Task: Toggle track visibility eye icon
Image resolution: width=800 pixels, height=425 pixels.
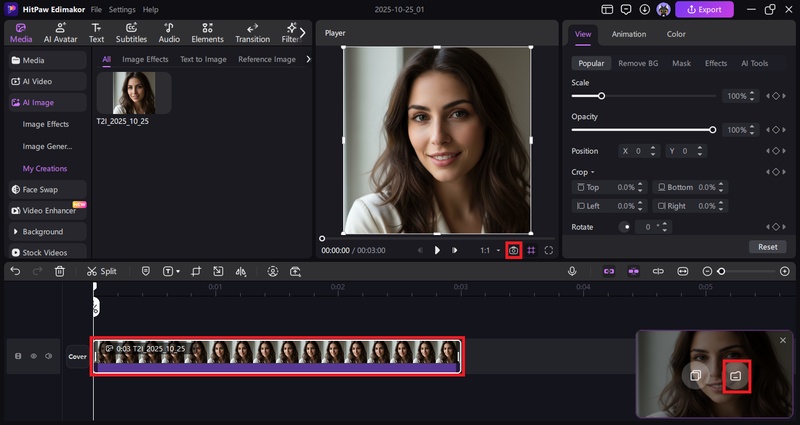Action: [x=33, y=356]
